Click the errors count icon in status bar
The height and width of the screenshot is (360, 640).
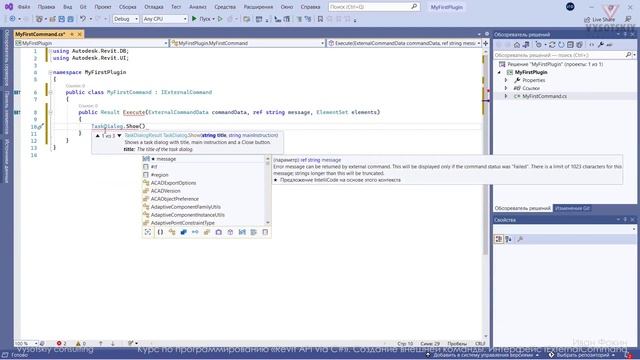pyautogui.click(x=59, y=343)
